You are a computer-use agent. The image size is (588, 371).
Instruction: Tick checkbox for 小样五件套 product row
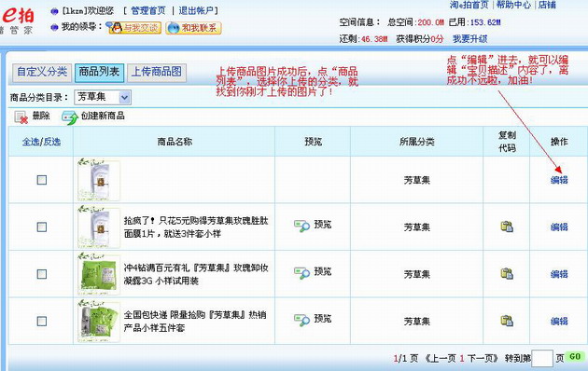pyautogui.click(x=42, y=322)
